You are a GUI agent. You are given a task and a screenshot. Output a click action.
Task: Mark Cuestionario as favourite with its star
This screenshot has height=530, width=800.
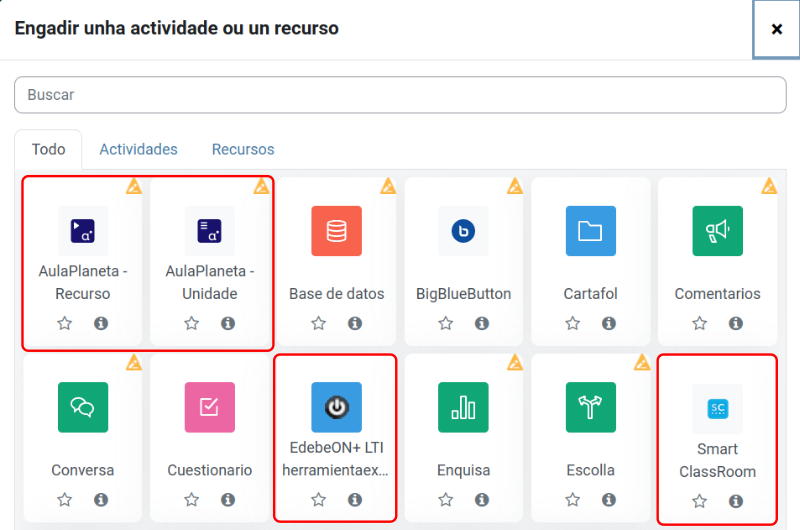coord(191,499)
